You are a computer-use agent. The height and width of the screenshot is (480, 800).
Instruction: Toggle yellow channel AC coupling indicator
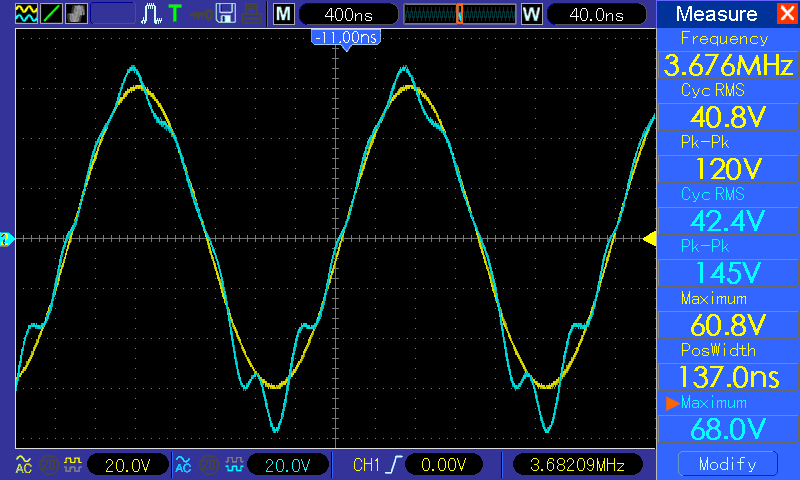(22, 465)
